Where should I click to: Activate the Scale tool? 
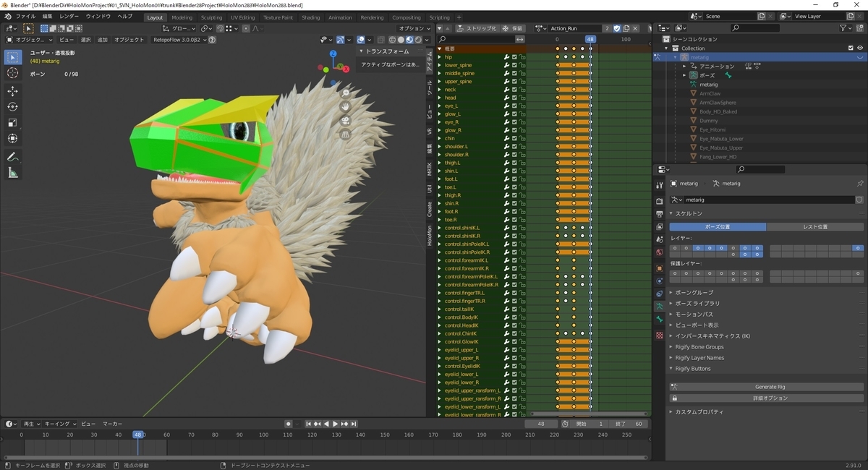click(x=13, y=123)
